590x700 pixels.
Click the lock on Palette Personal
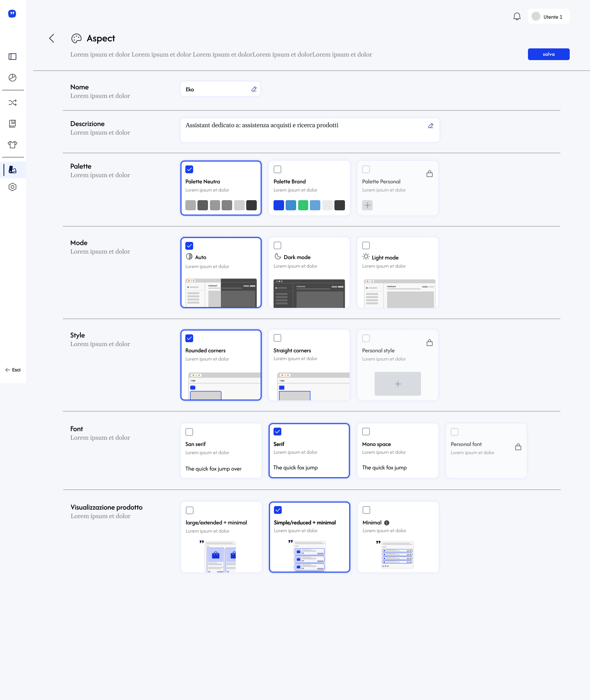[x=430, y=174]
